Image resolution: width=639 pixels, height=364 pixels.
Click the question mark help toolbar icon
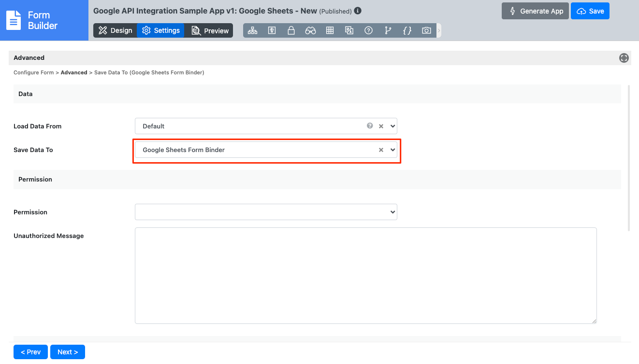pos(368,30)
